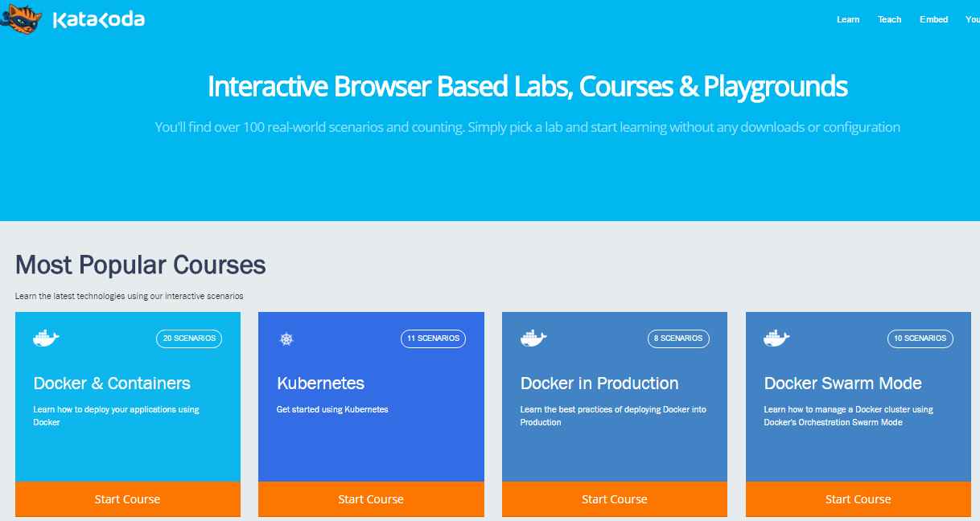Click the 11 Scenarios badge
Viewport: 980px width, 521px height.
point(433,338)
